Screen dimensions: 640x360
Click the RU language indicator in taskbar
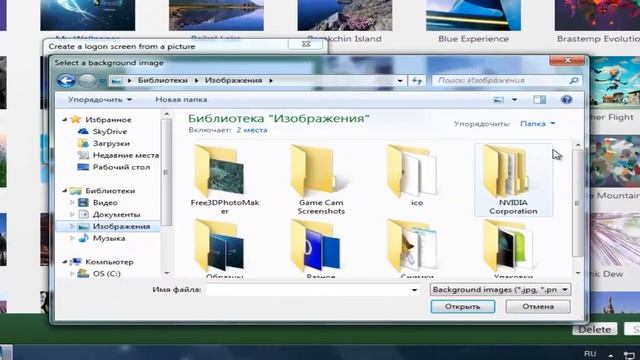click(x=590, y=354)
